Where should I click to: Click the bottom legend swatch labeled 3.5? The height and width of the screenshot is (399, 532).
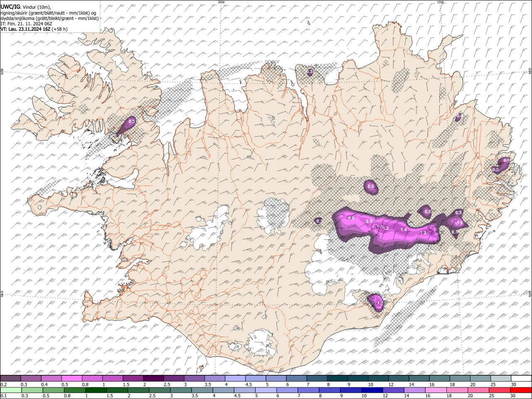202,390
